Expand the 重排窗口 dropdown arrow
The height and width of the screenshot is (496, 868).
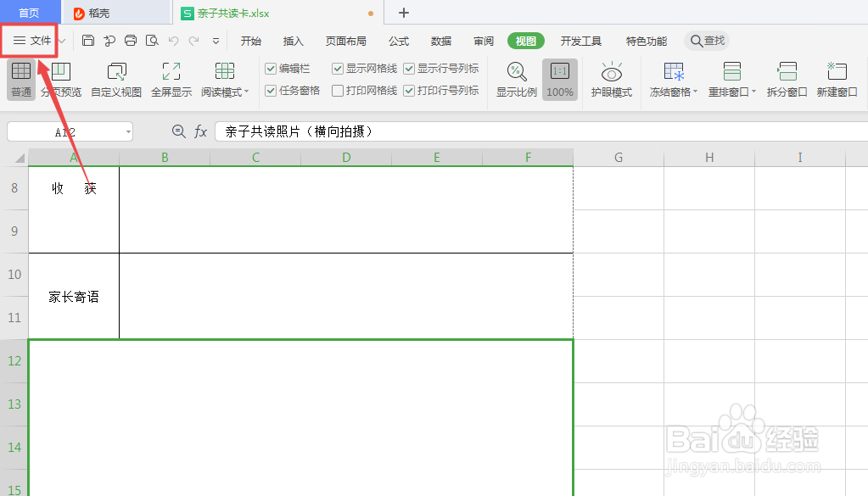[754, 92]
